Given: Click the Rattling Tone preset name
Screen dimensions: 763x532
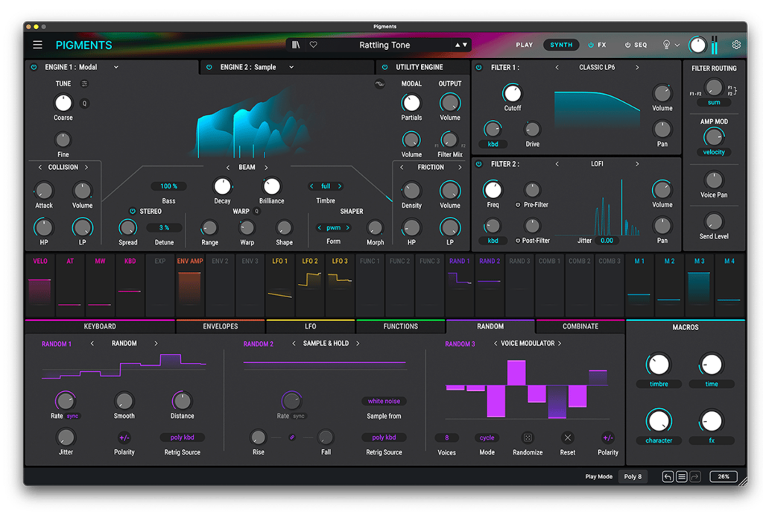Looking at the screenshot, I should pos(384,45).
